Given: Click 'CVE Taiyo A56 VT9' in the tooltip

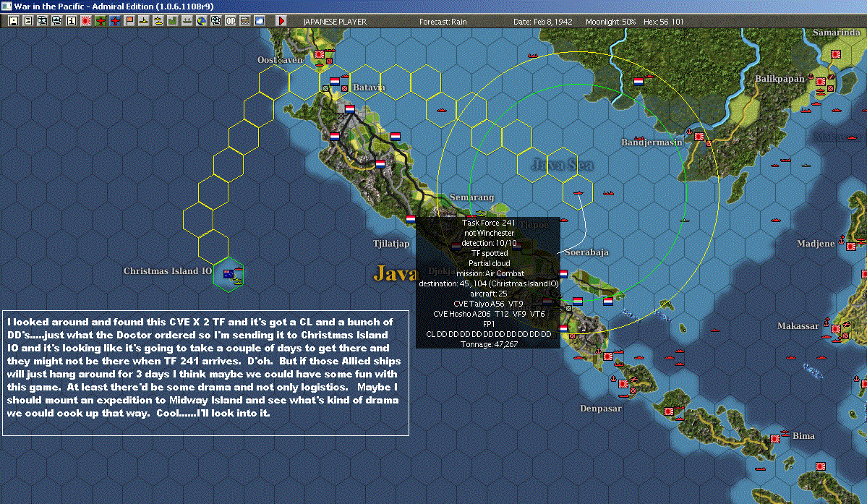Looking at the screenshot, I should click(x=488, y=304).
